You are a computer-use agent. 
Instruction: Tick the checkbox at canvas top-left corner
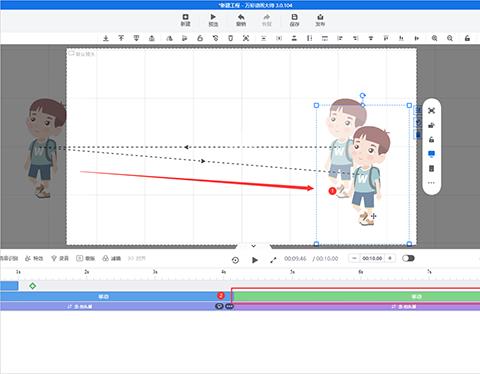71,53
